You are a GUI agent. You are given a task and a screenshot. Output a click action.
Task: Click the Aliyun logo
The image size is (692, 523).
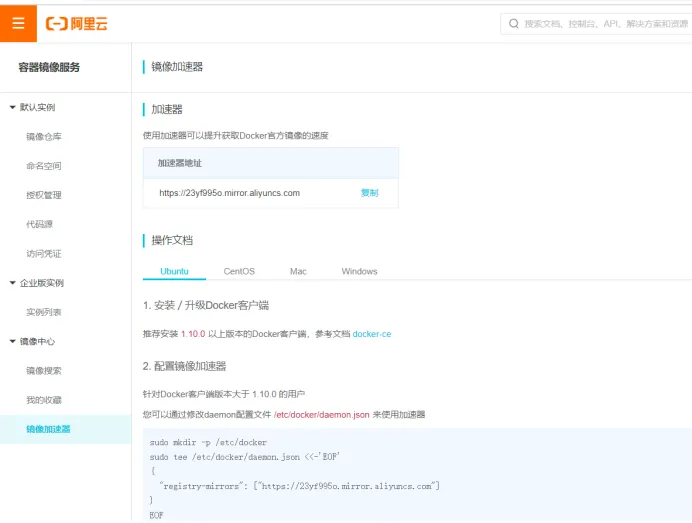pyautogui.click(x=76, y=23)
